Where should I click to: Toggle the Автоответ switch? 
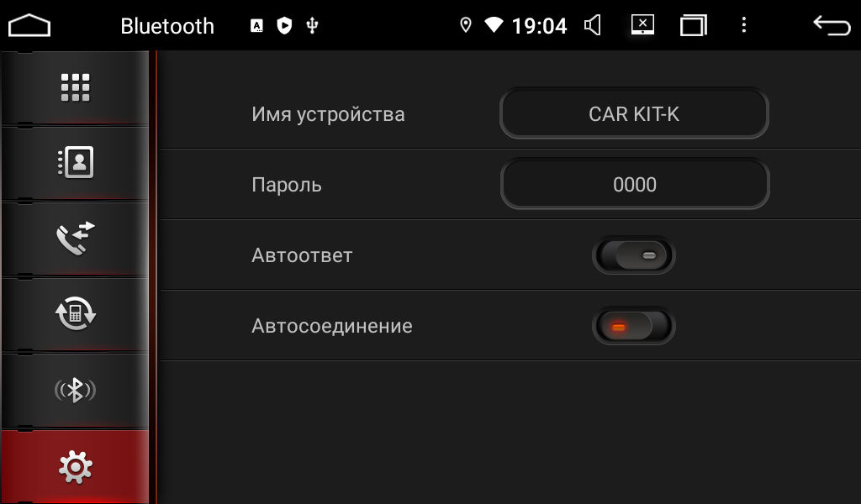pos(634,255)
